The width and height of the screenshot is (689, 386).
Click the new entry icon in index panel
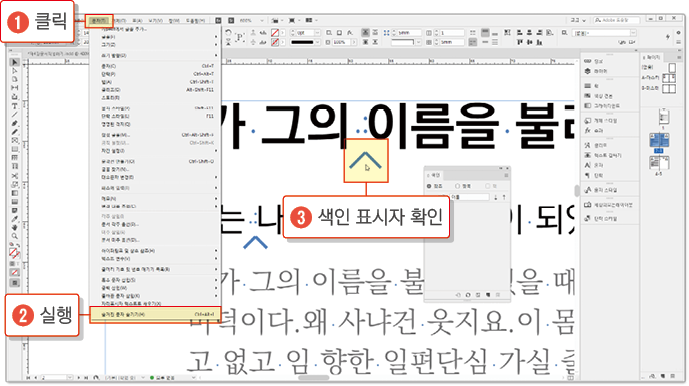click(x=488, y=295)
